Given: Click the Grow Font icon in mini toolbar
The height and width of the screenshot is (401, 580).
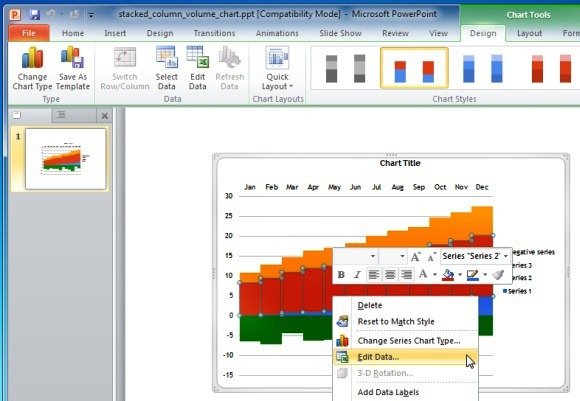Looking at the screenshot, I should pyautogui.click(x=416, y=256).
